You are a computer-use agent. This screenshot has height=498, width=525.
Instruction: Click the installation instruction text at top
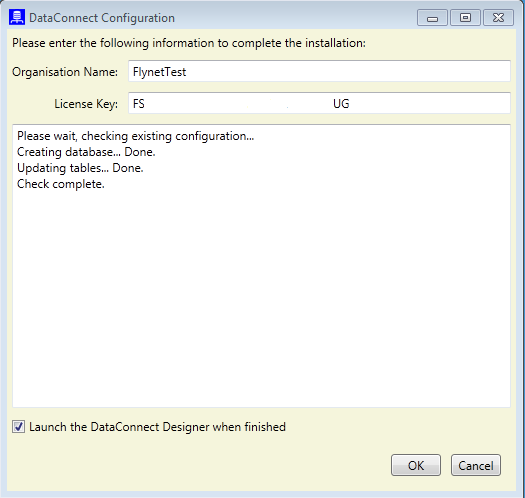pos(189,44)
